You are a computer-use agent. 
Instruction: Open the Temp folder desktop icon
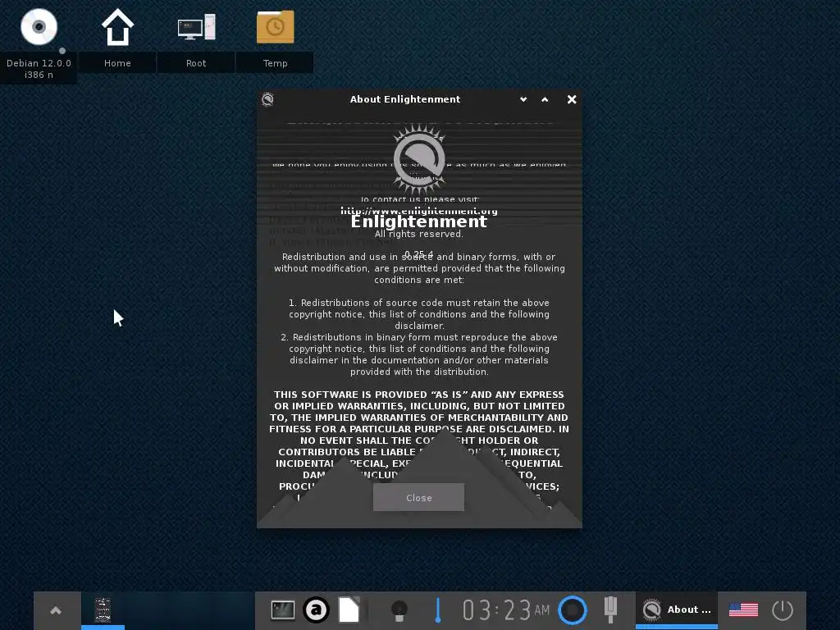pyautogui.click(x=275, y=27)
